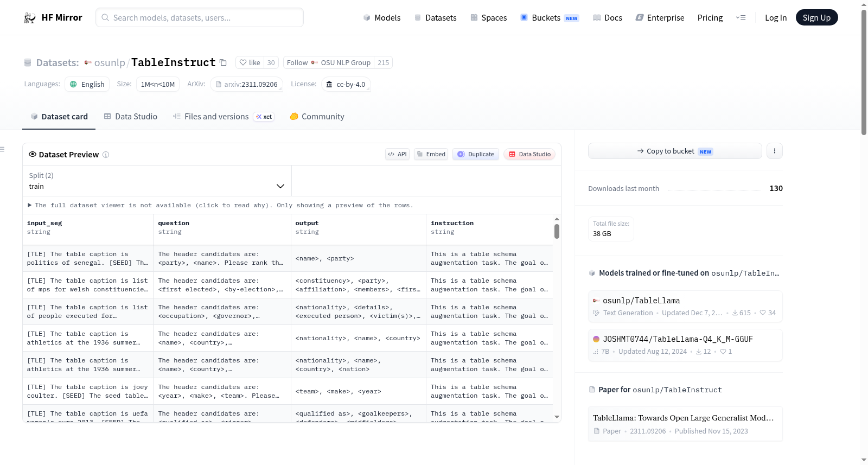Viewport: 868px width, 465px height.
Task: Open the Community tab
Action: [317, 117]
